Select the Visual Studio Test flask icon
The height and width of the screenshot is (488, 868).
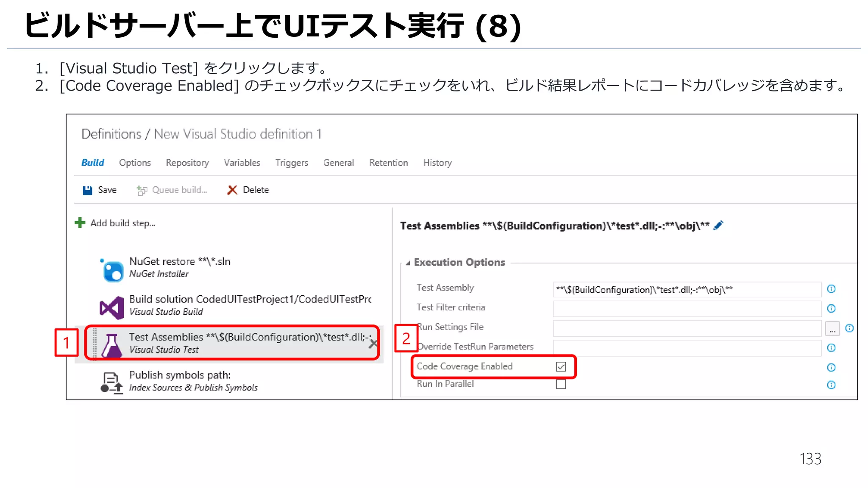pyautogui.click(x=112, y=345)
